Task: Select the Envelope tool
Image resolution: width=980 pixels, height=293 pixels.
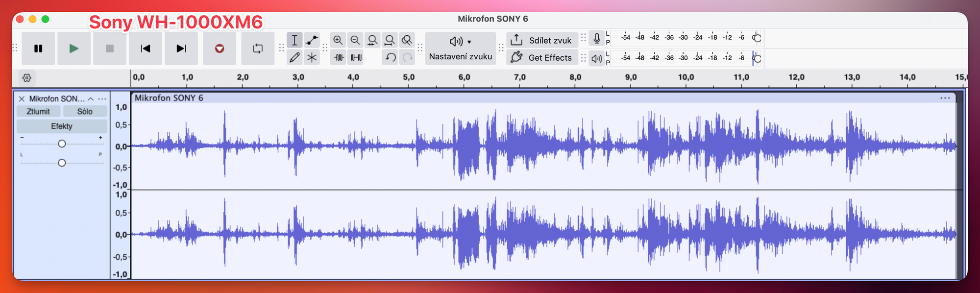Action: tap(312, 40)
